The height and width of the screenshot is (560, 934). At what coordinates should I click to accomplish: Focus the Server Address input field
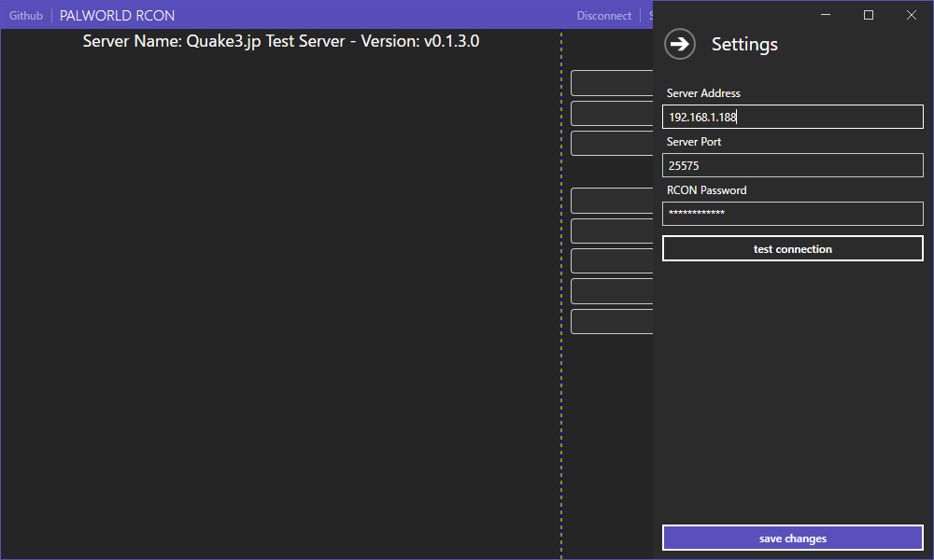(792, 117)
